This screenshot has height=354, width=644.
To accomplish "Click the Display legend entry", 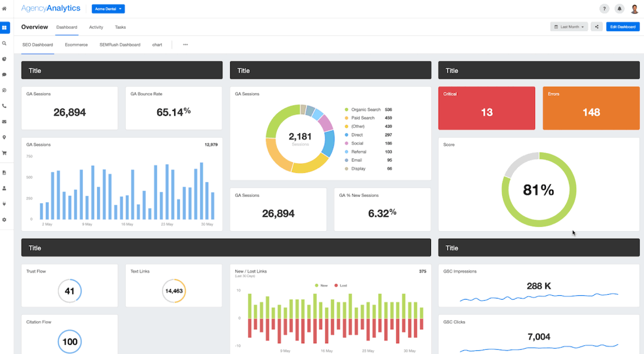I will tap(368, 169).
